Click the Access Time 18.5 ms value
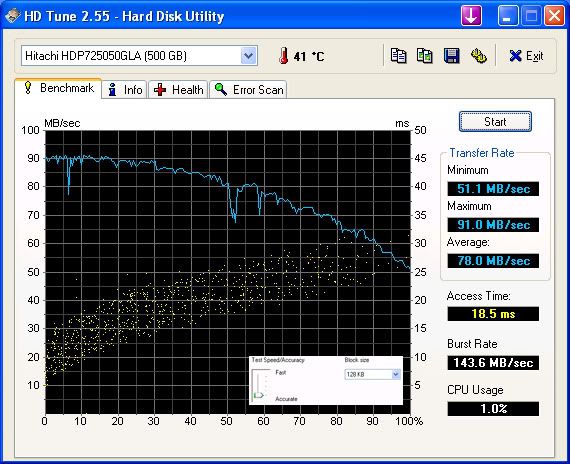Screen dimensions: 570x464 [493, 314]
